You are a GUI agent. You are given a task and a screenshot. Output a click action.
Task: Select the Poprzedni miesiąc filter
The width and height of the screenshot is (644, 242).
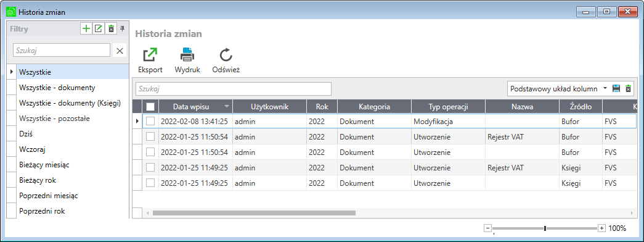pyautogui.click(x=73, y=196)
